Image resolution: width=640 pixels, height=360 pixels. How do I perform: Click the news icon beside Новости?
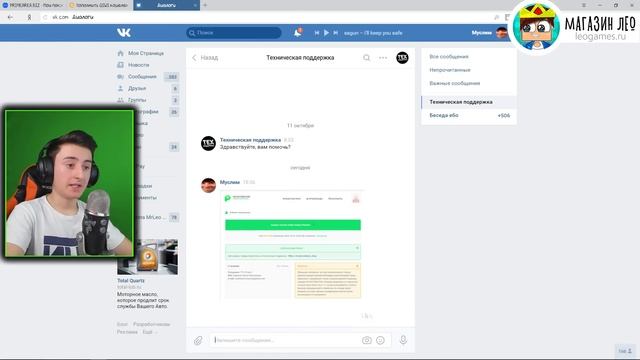[x=120, y=65]
